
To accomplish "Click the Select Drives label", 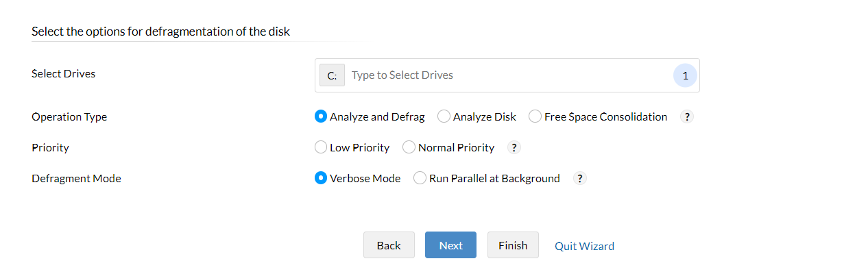I will coord(64,74).
